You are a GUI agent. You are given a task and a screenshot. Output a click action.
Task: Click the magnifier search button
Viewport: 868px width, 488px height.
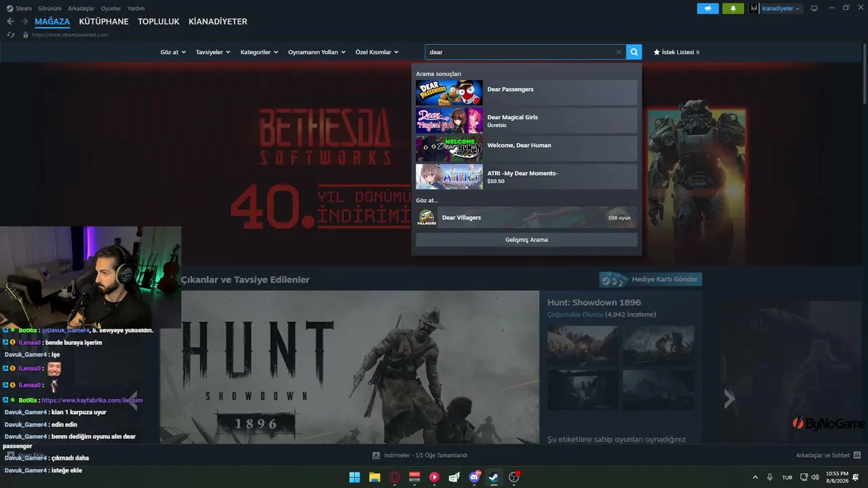click(x=634, y=52)
